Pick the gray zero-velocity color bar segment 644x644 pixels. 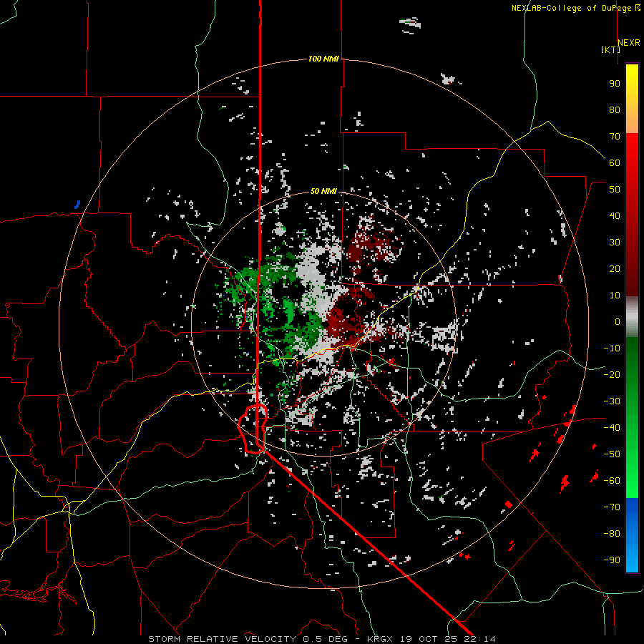[632, 317]
